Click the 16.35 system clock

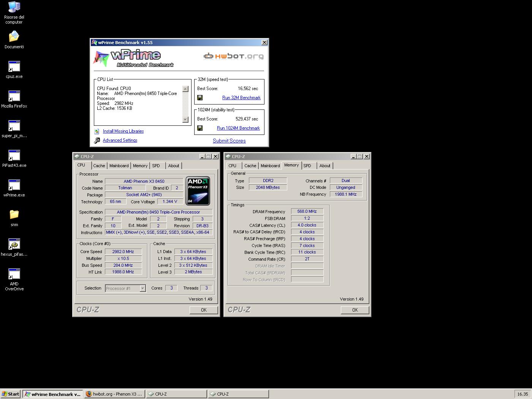coord(522,394)
